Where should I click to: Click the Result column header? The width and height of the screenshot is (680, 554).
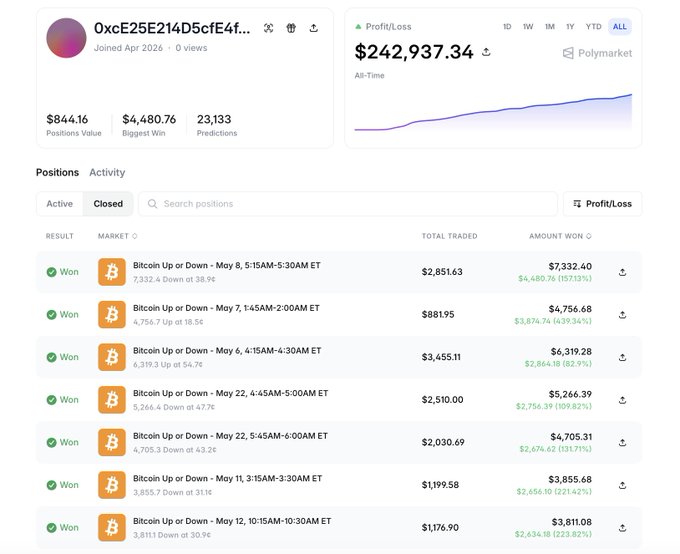59,236
